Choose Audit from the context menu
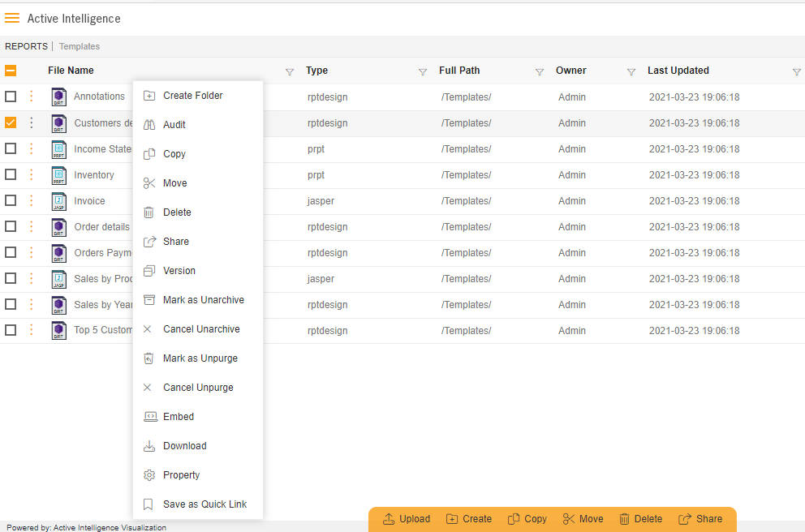The image size is (805, 532). point(198,125)
